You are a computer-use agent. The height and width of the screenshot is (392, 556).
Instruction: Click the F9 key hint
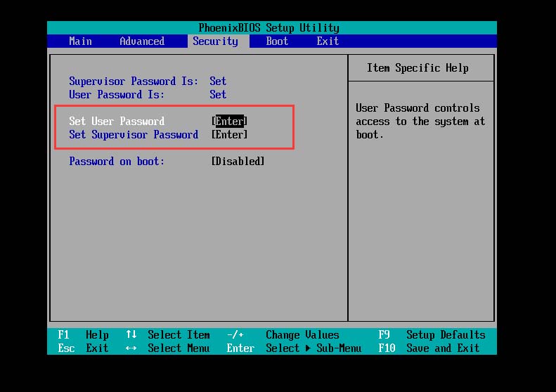[384, 334]
